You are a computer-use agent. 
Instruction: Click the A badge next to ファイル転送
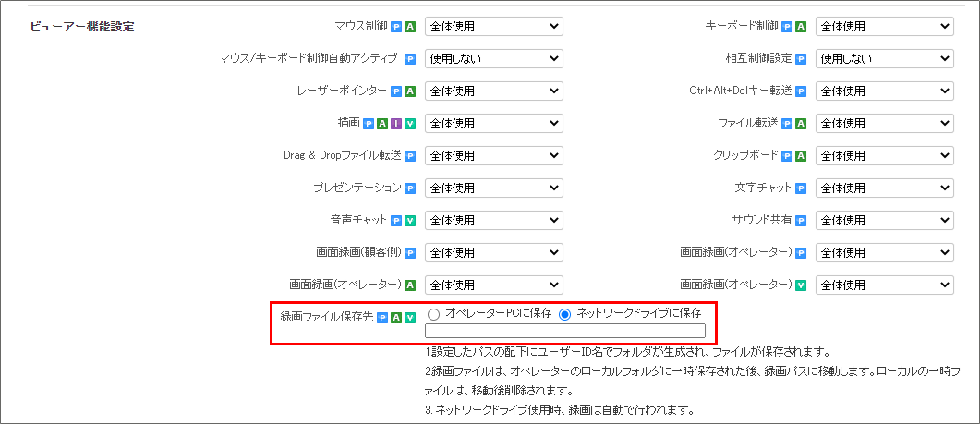tap(801, 124)
